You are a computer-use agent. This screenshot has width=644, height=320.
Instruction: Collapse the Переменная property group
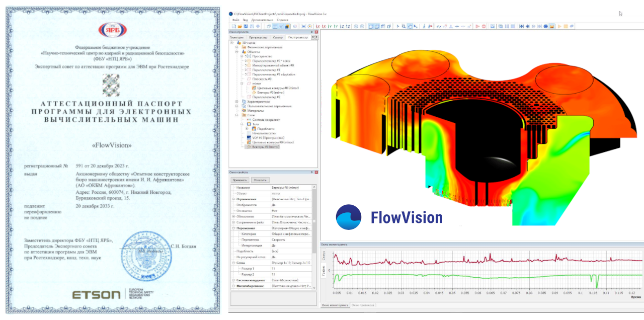click(233, 228)
